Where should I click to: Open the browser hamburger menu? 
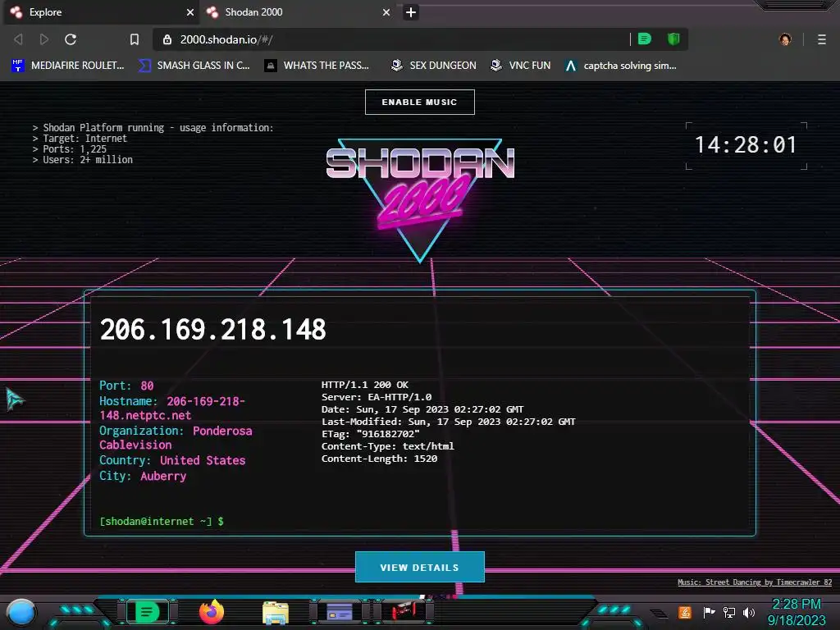822,39
